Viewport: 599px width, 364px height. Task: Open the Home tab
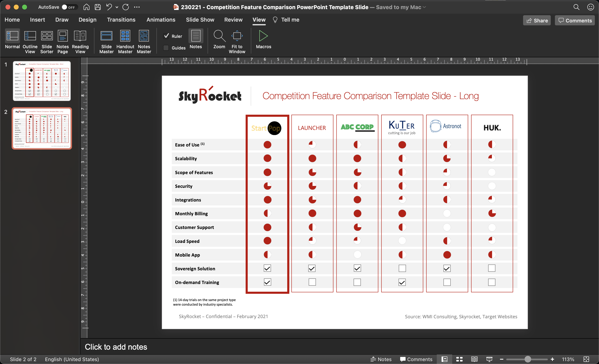(12, 20)
